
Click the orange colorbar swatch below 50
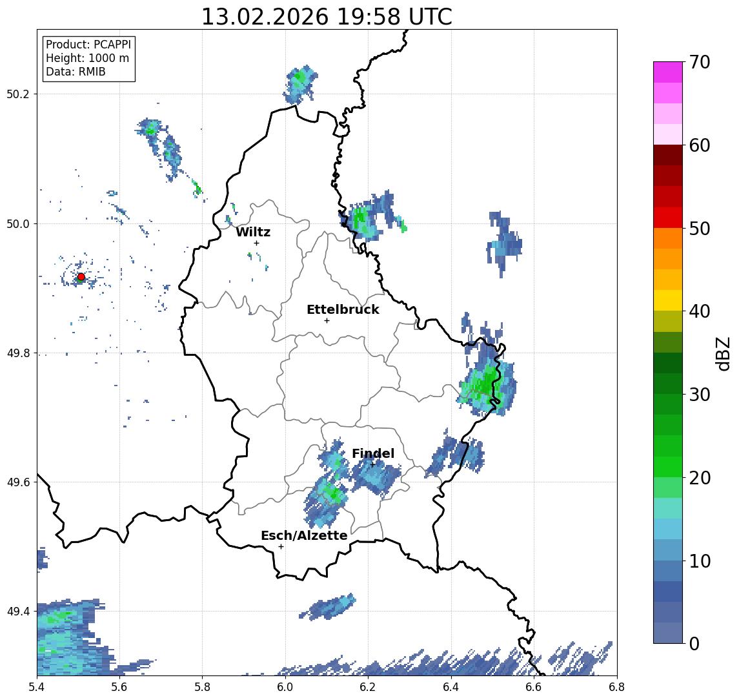pyautogui.click(x=668, y=238)
